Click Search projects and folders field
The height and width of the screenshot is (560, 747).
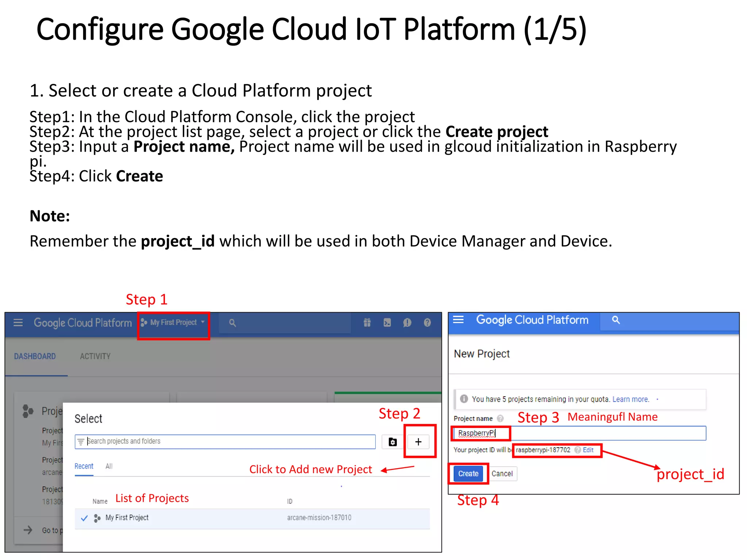pyautogui.click(x=225, y=442)
